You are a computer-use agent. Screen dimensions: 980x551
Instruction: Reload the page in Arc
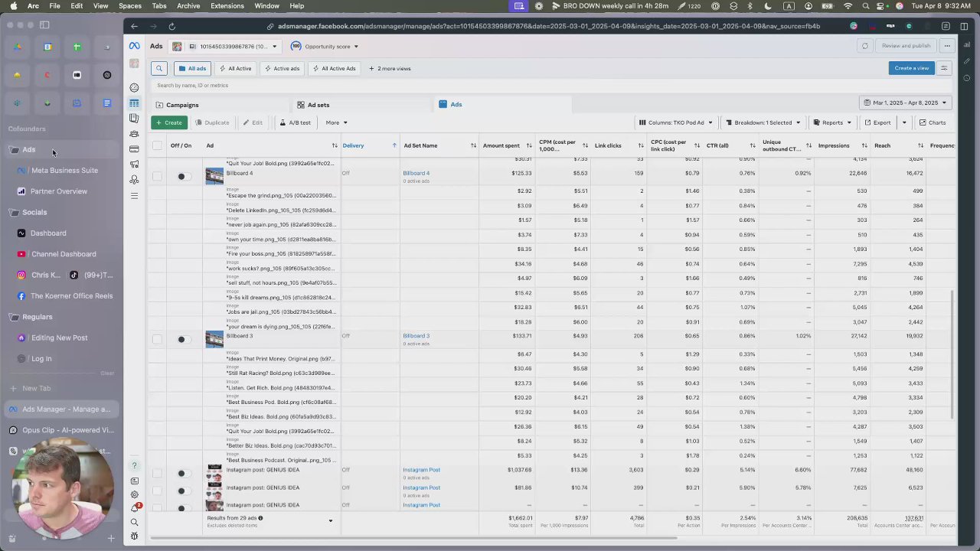(x=171, y=26)
